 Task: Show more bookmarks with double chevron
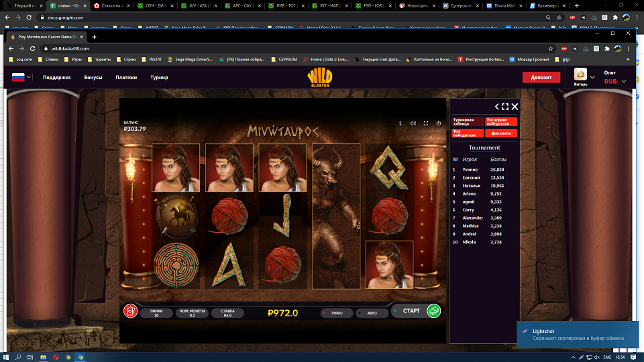pos(628,60)
